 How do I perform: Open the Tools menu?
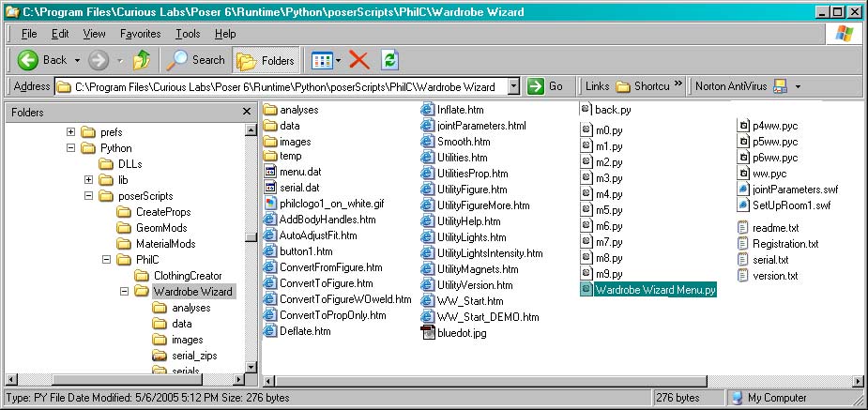[187, 34]
